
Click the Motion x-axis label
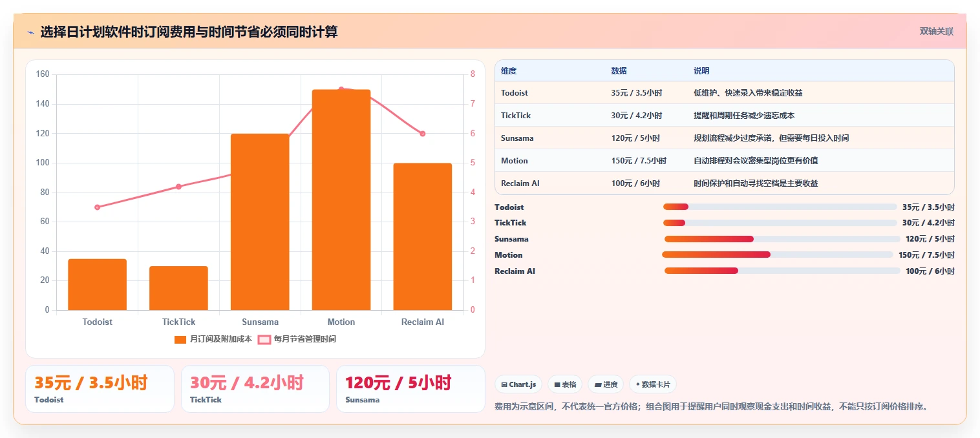tap(341, 322)
